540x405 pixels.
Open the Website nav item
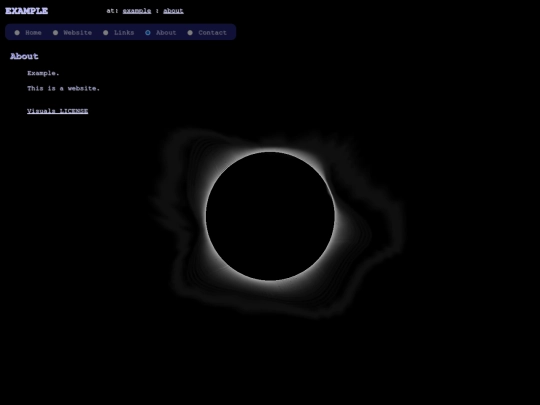coord(77,33)
